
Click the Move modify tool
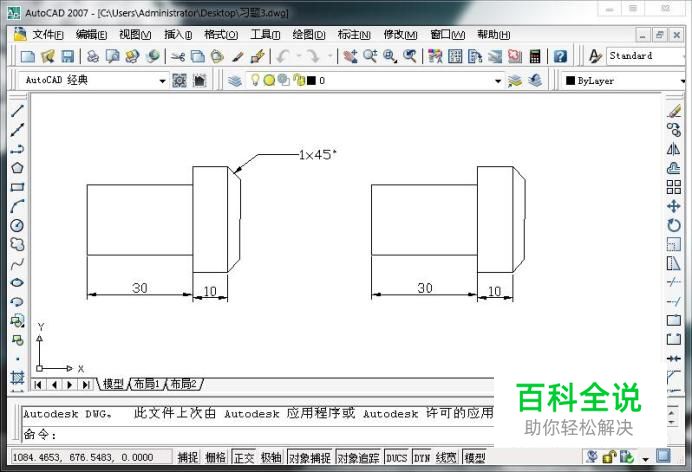(x=673, y=206)
